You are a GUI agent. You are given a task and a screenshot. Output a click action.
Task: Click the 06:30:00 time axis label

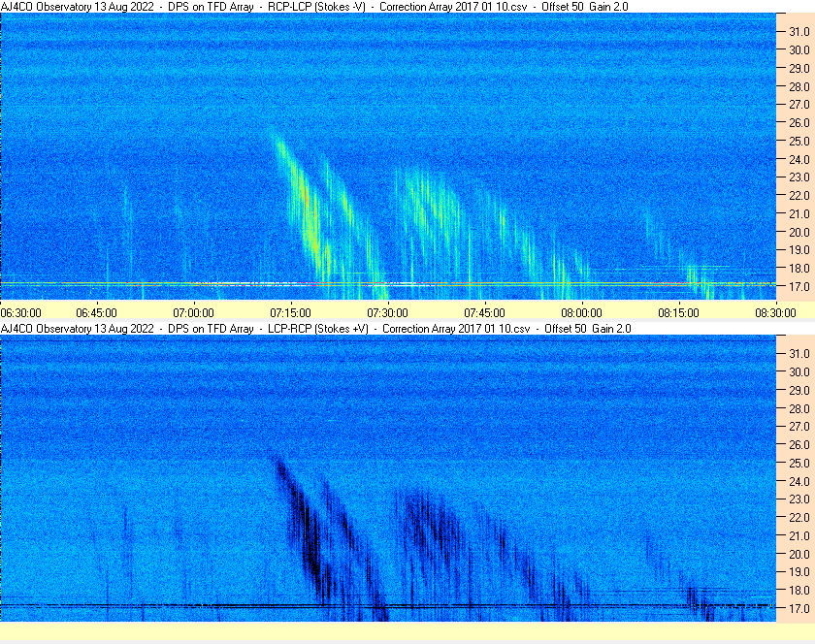coord(20,313)
